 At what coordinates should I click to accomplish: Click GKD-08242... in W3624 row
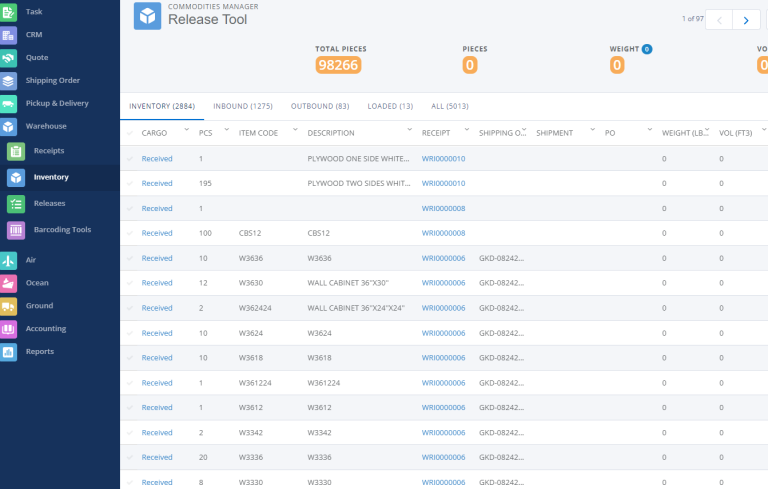click(x=502, y=333)
